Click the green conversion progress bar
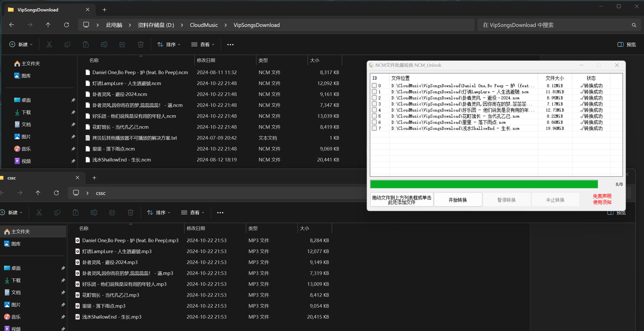Image resolution: width=644 pixels, height=331 pixels. pos(484,184)
